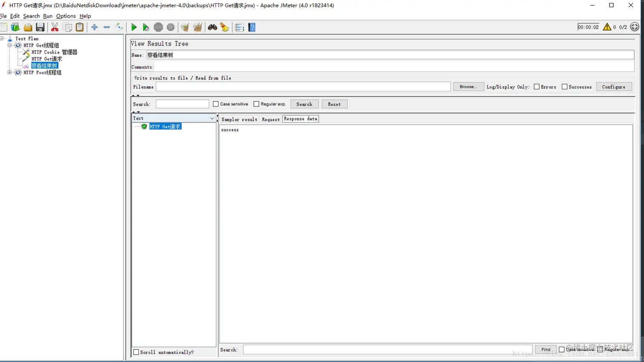Open the Help menu
The height and width of the screenshot is (362, 644).
point(85,16)
